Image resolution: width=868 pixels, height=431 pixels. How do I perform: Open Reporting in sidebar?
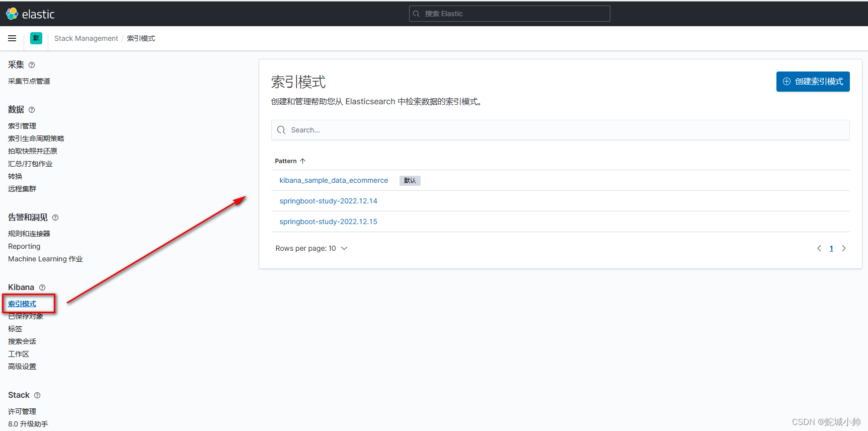click(x=24, y=246)
